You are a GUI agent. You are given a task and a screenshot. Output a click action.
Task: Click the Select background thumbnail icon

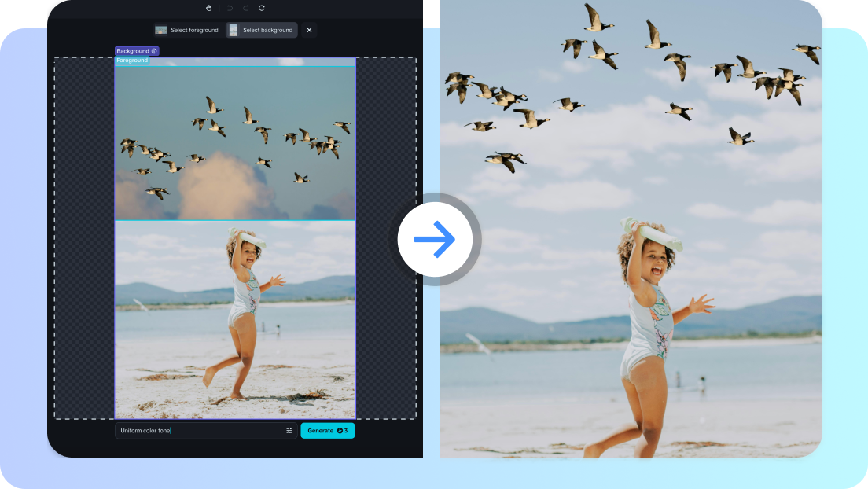234,30
